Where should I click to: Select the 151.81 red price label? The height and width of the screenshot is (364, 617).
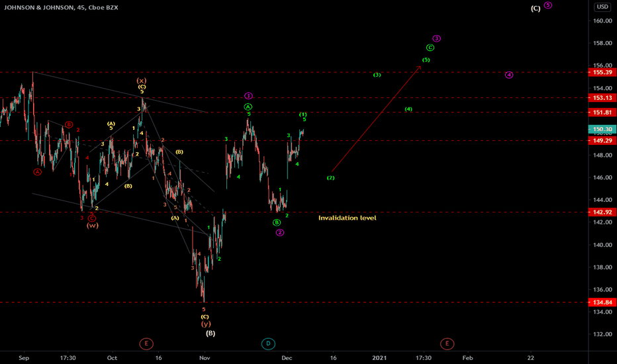point(602,113)
